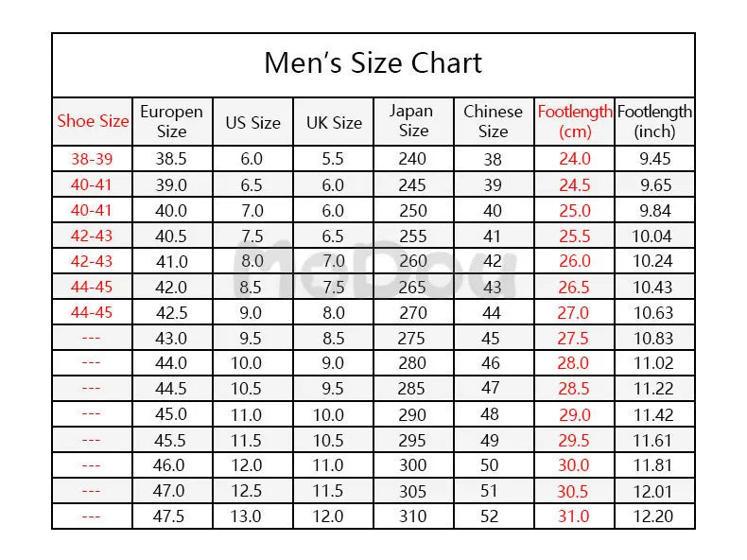The height and width of the screenshot is (560, 747).
Task: Select the US Size header cell
Action: pyautogui.click(x=253, y=121)
